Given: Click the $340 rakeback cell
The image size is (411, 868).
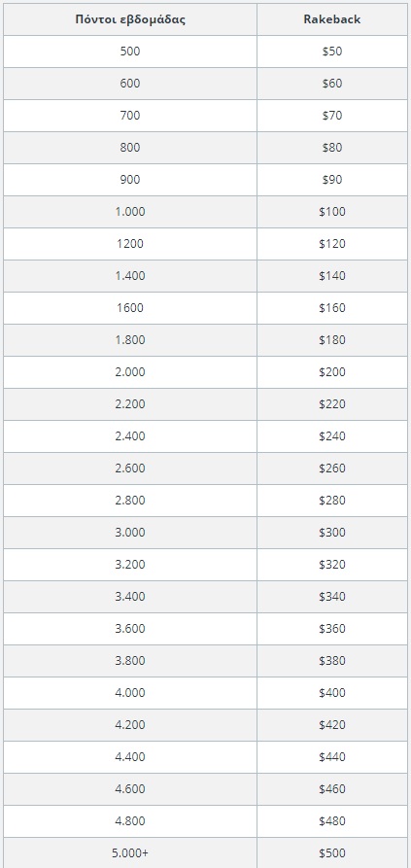Looking at the screenshot, I should tap(332, 598).
